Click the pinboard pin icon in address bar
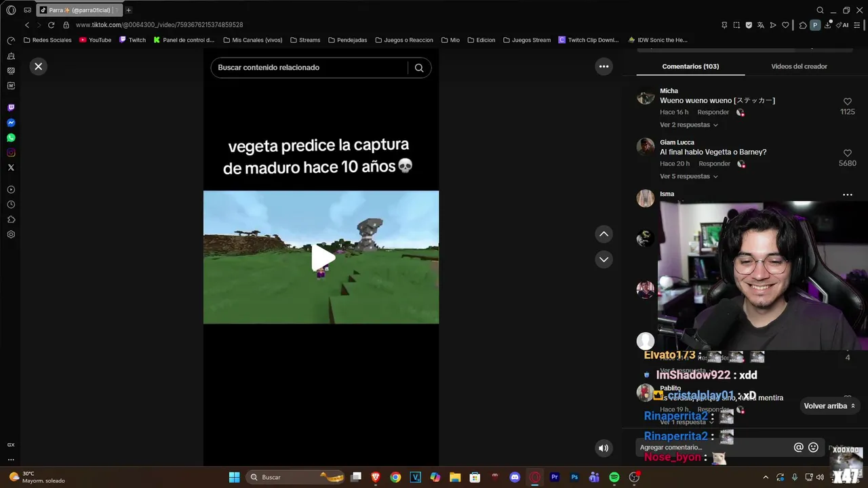This screenshot has width=868, height=488. 724,25
